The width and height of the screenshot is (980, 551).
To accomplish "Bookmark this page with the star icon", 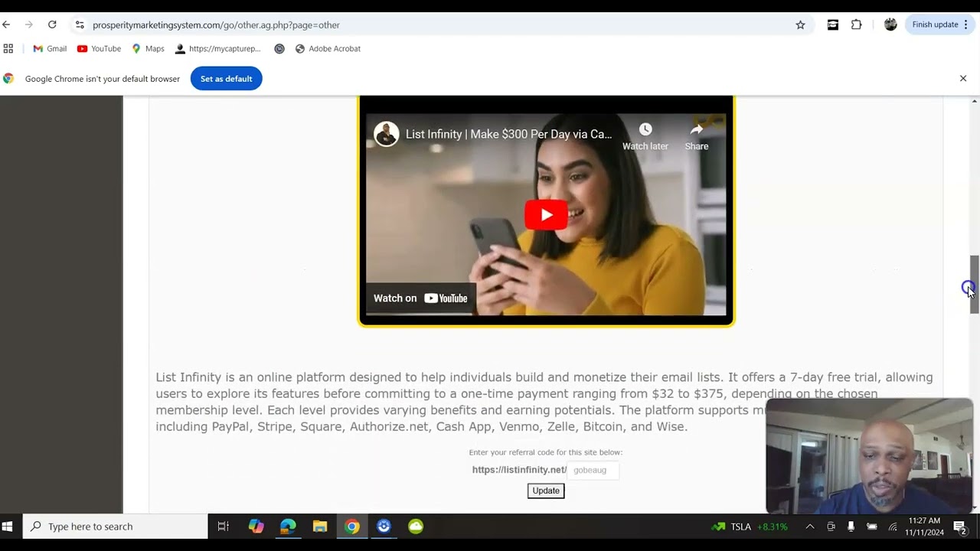I will coord(800,24).
